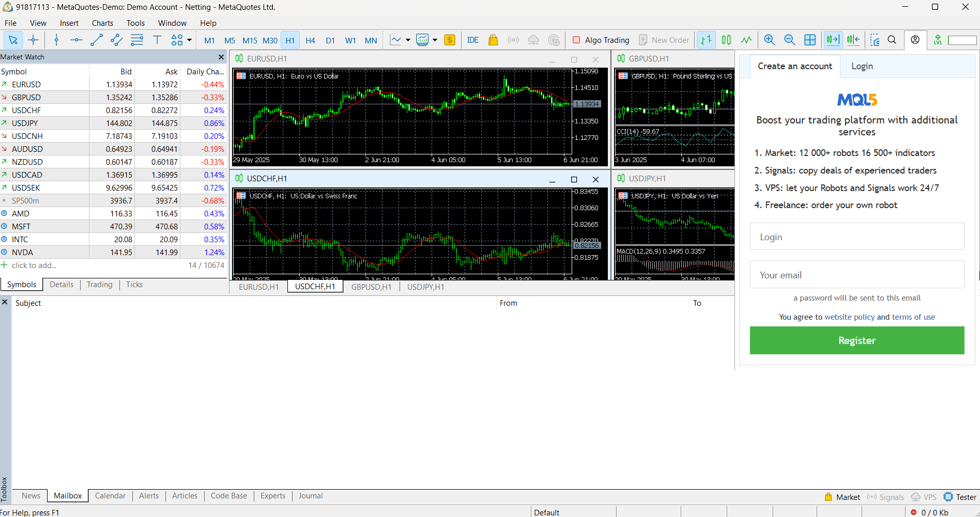This screenshot has height=517, width=980.
Task: Select the crosshair cursor tool
Action: click(x=34, y=40)
